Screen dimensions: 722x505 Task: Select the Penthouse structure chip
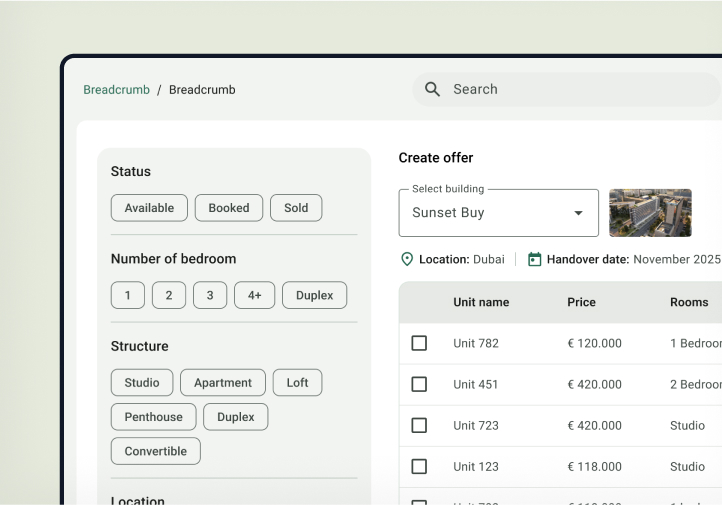click(153, 417)
